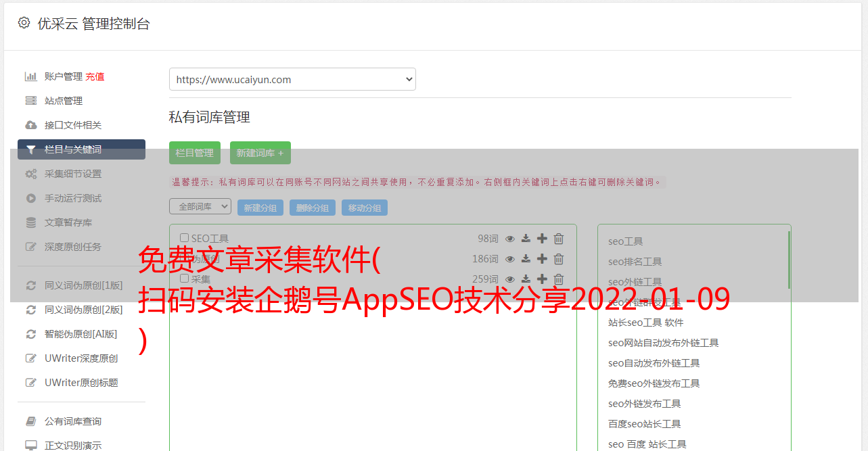Select the 采集 library name
Screen dimensions: 868x451
tap(201, 279)
